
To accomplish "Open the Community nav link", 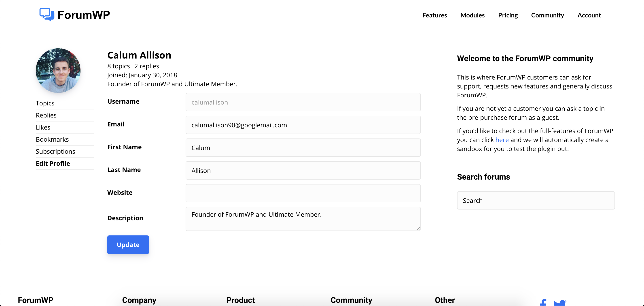I will coord(547,15).
